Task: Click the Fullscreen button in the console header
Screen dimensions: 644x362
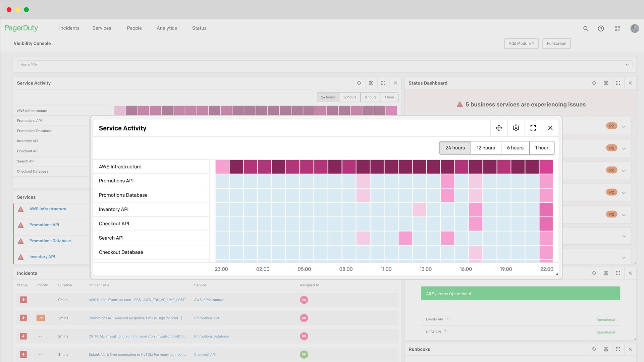Action: 556,43
